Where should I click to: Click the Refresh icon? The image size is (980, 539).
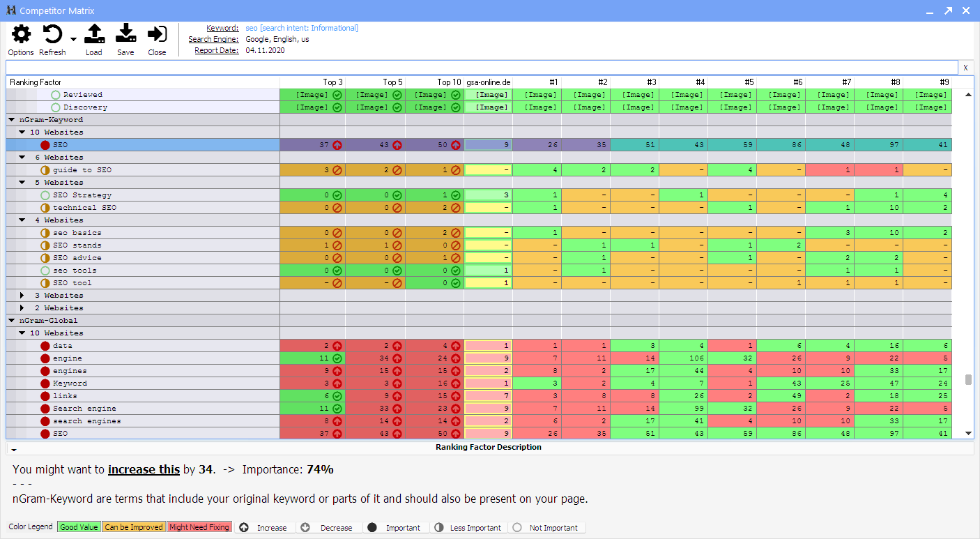pyautogui.click(x=52, y=34)
